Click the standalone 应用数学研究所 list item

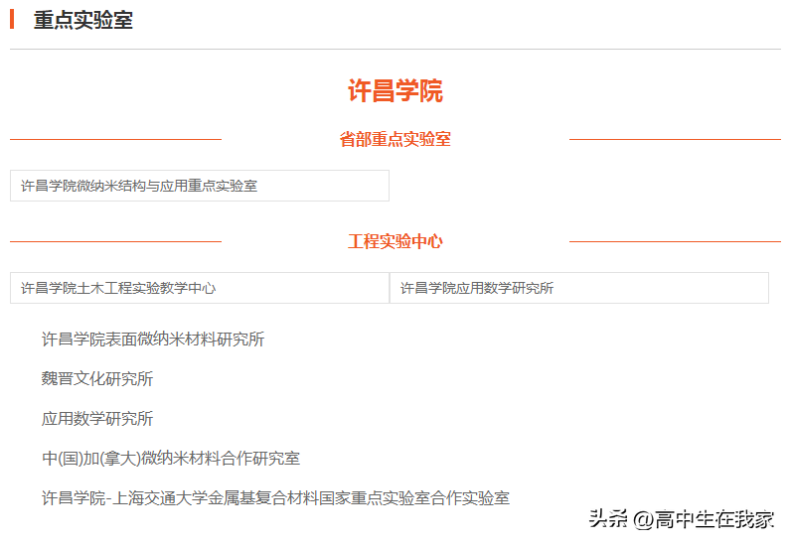point(97,419)
